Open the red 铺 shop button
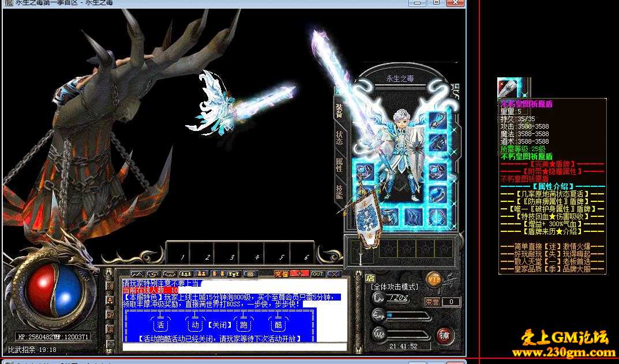Screen dimensions: 619x364 pos(444,336)
